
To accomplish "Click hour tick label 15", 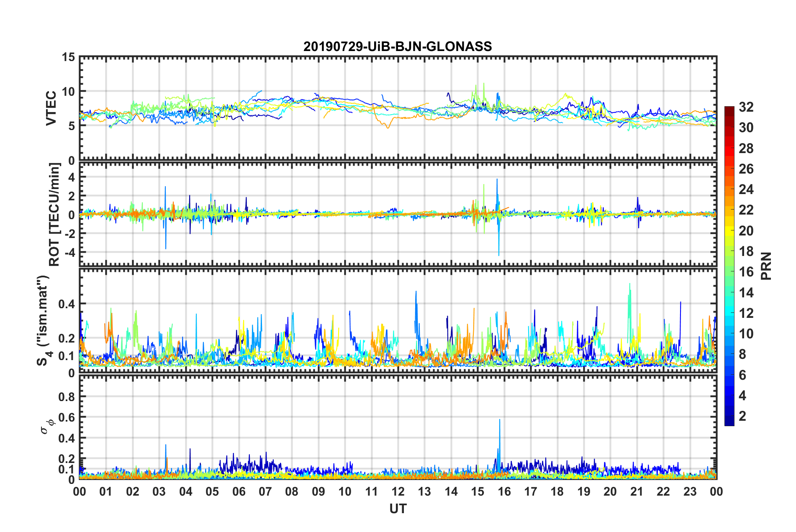I will tap(478, 491).
